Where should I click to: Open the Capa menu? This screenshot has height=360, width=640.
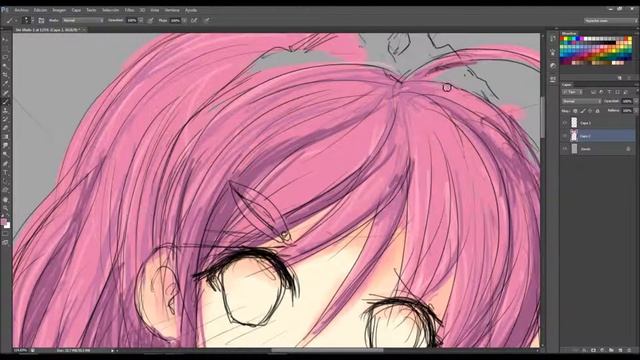click(x=76, y=10)
